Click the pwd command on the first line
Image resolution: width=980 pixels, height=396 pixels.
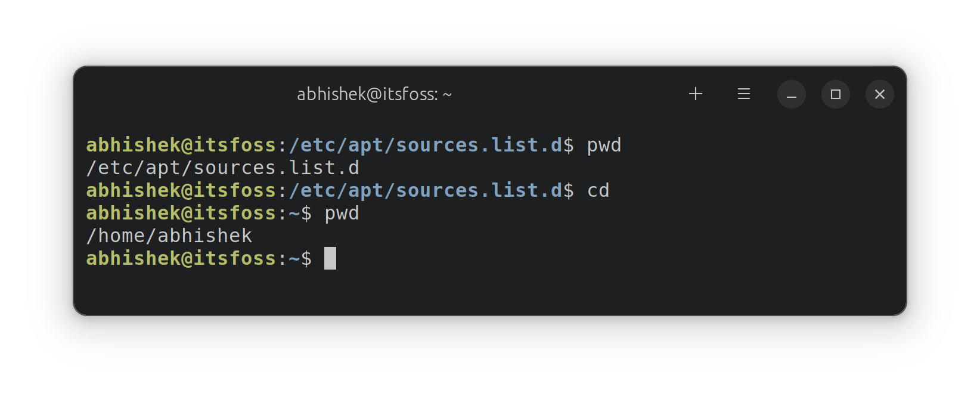604,146
